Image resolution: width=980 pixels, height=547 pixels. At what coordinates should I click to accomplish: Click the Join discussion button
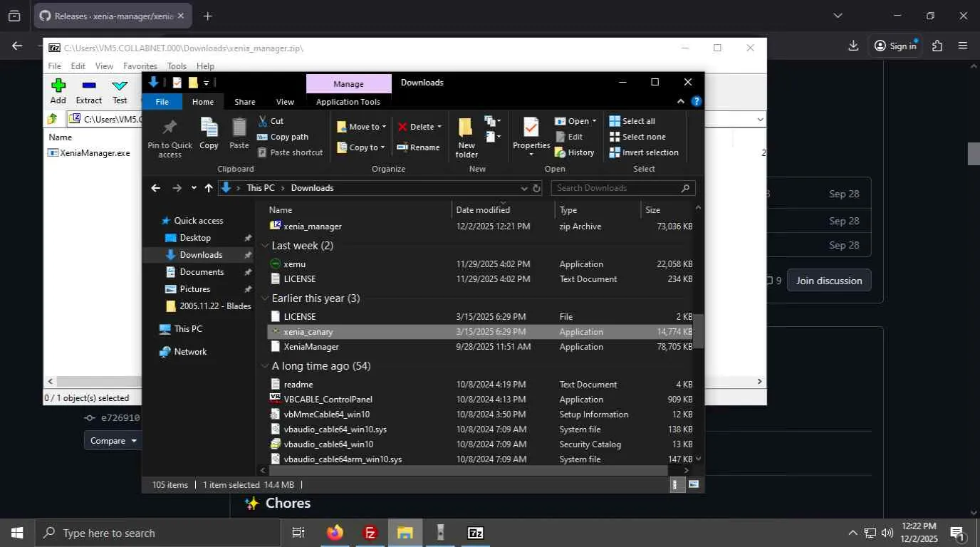pos(829,281)
